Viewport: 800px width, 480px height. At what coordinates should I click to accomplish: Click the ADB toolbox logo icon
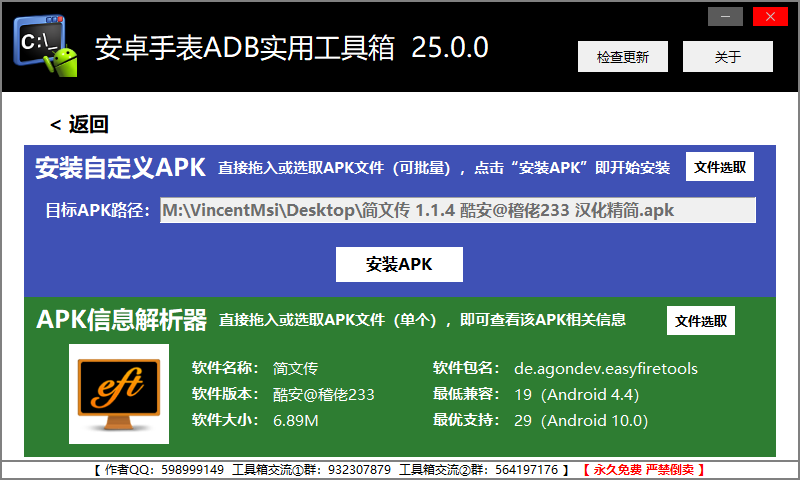click(x=45, y=48)
